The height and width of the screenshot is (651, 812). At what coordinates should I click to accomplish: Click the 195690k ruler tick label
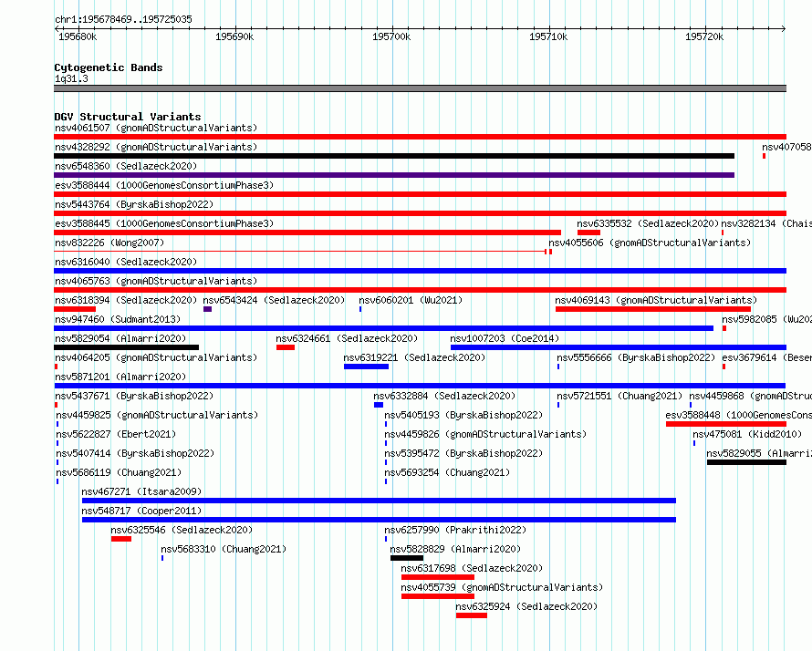234,36
